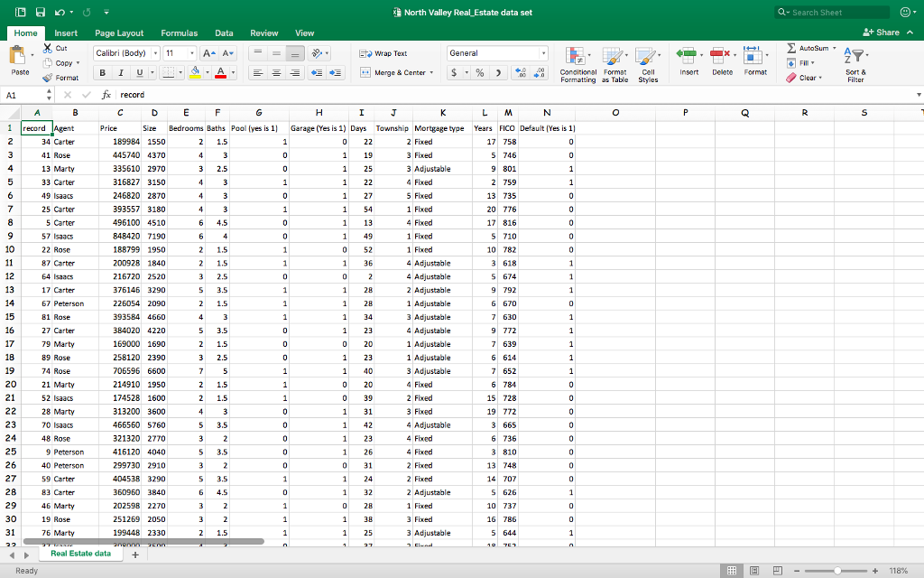
Task: Click Merge & Center button
Action: coord(393,72)
